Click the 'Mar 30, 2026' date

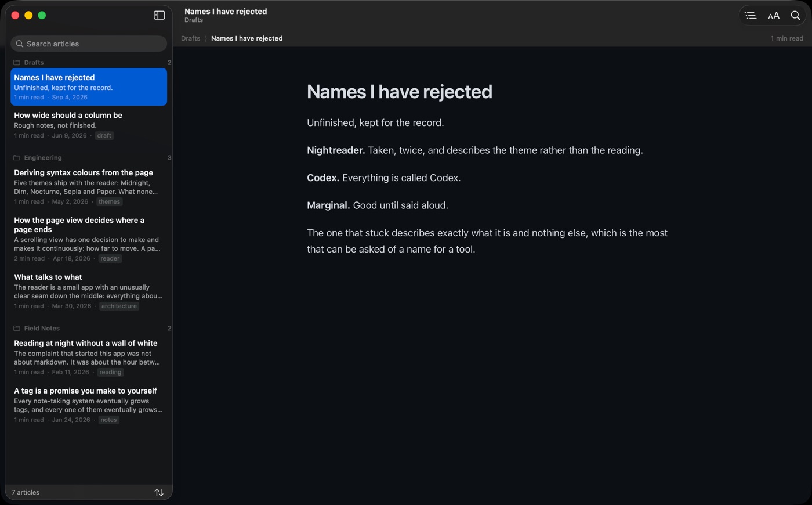click(x=71, y=306)
